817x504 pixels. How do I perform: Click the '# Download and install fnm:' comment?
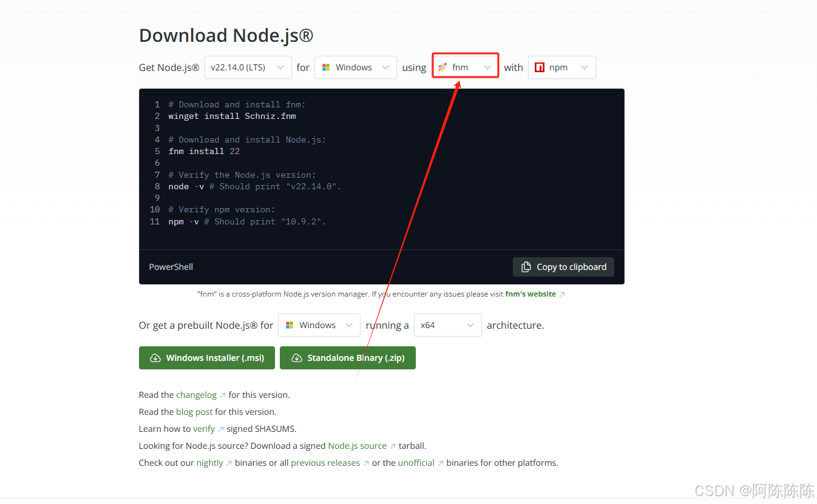pyautogui.click(x=237, y=104)
